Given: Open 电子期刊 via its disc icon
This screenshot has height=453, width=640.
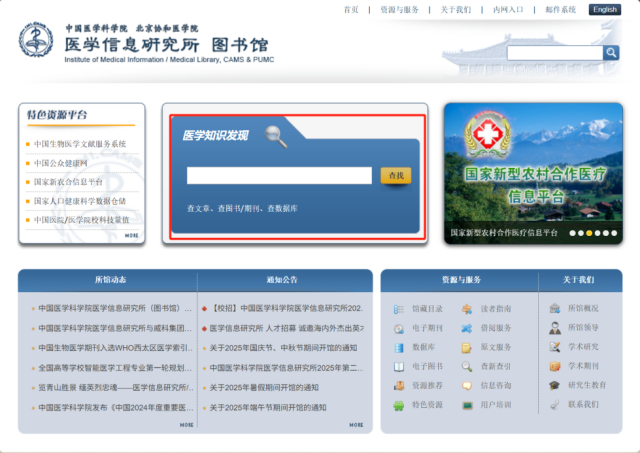Looking at the screenshot, I should (399, 328).
